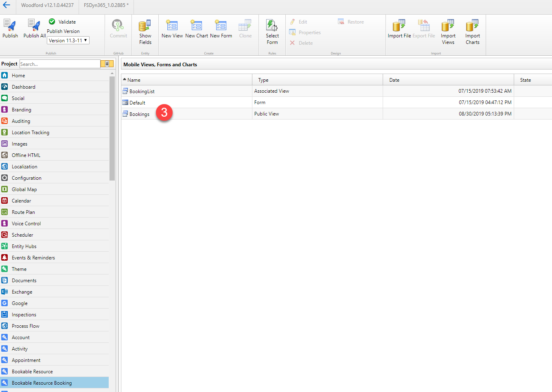Screen dimensions: 552x392
Task: Select the Bookings public view row
Action: point(336,114)
